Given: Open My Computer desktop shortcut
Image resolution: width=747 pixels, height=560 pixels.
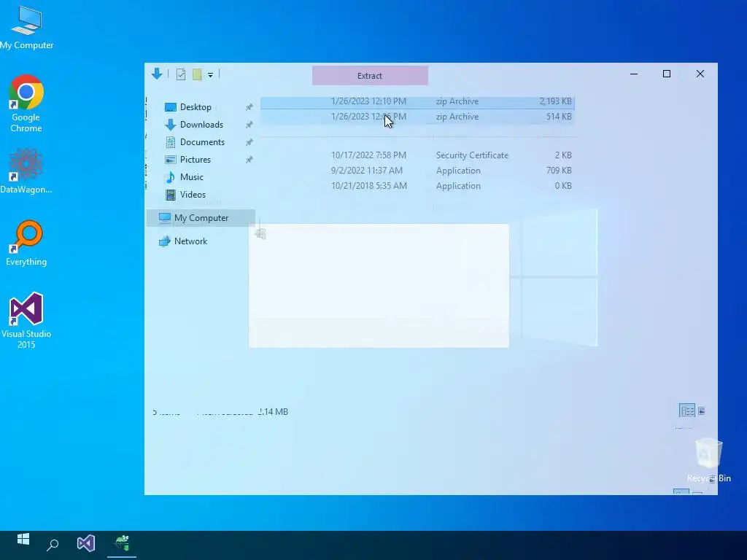Looking at the screenshot, I should point(27,28).
